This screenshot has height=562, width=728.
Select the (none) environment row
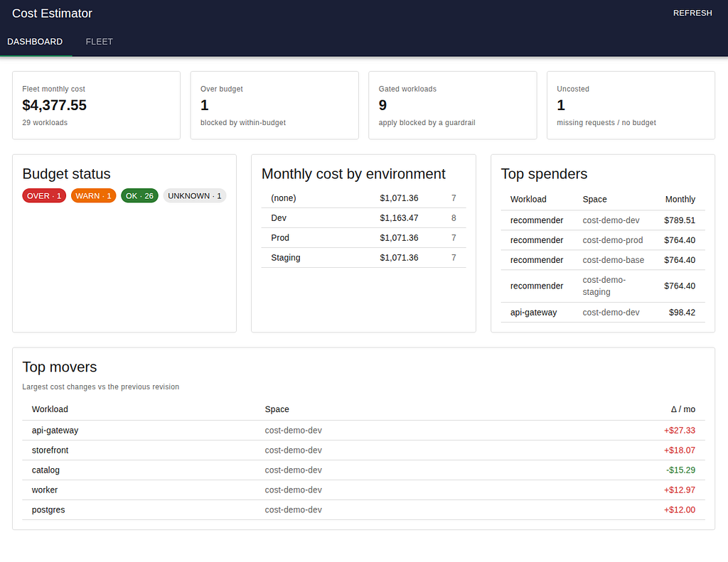363,198
